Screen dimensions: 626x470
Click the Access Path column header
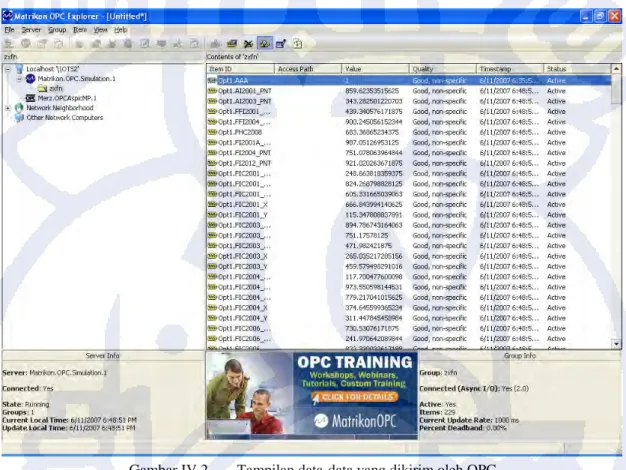308,69
